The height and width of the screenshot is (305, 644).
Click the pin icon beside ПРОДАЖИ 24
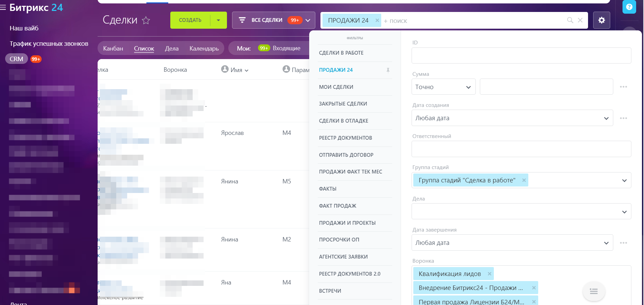pyautogui.click(x=388, y=70)
